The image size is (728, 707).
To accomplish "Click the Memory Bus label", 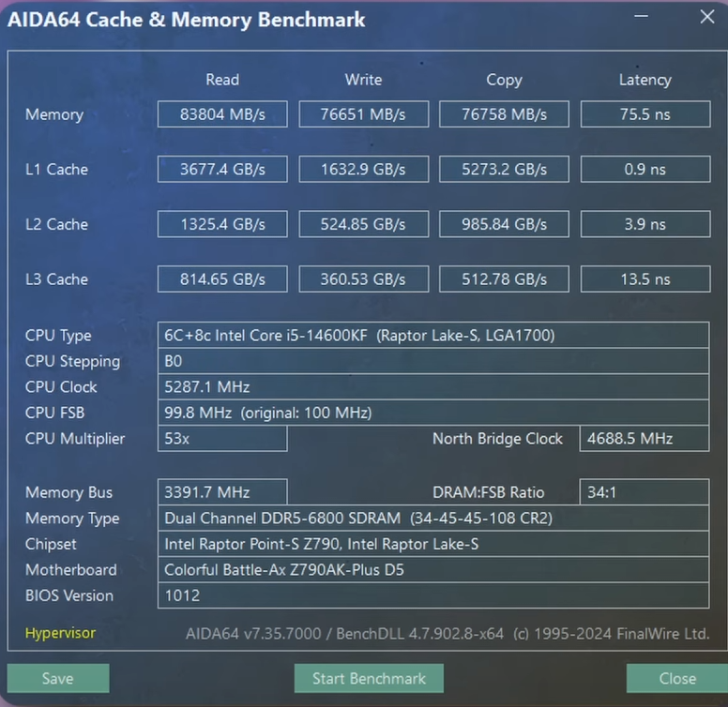I will (68, 492).
